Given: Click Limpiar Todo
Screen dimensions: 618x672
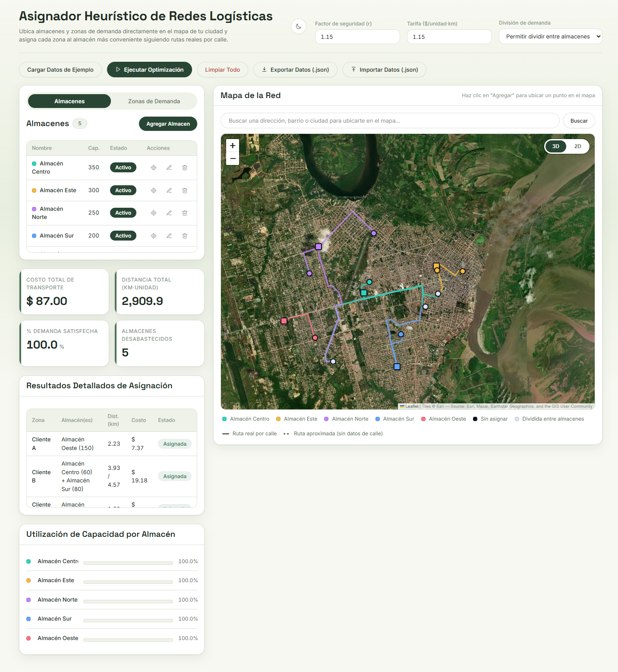Looking at the screenshot, I should click(x=223, y=70).
